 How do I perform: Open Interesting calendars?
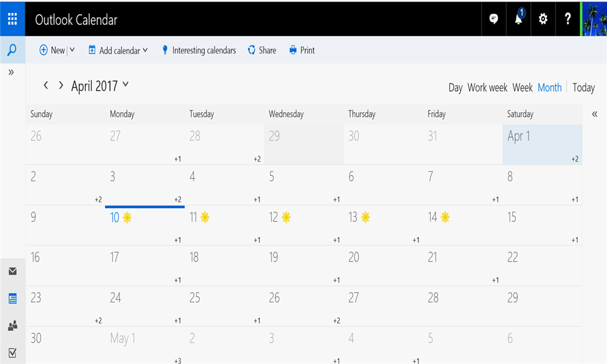pos(199,50)
